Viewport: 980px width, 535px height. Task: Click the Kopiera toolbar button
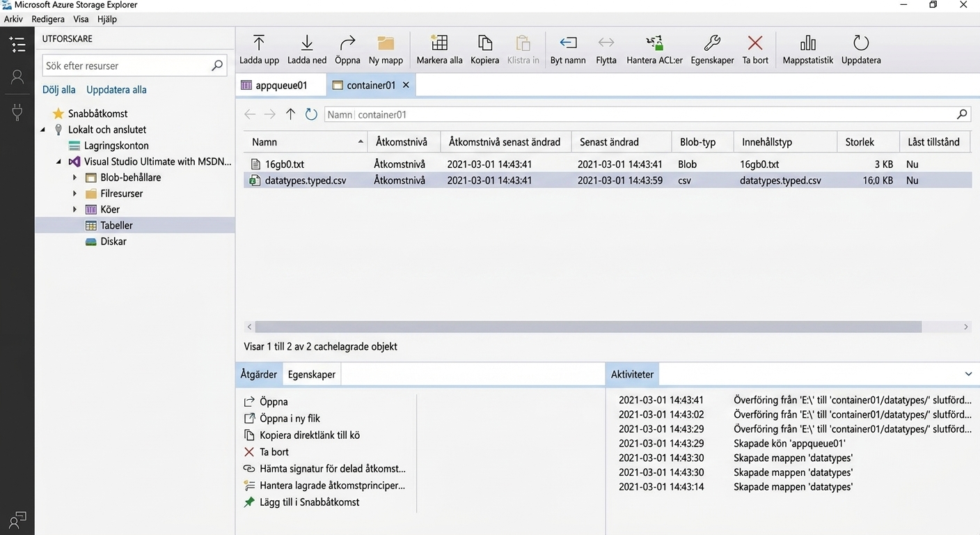pos(485,50)
